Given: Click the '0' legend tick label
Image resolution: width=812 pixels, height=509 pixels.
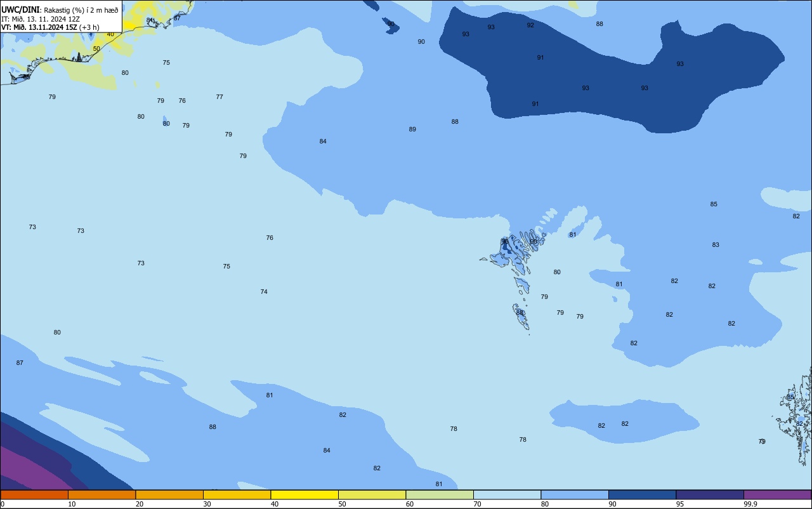Looking at the screenshot, I should [3, 504].
